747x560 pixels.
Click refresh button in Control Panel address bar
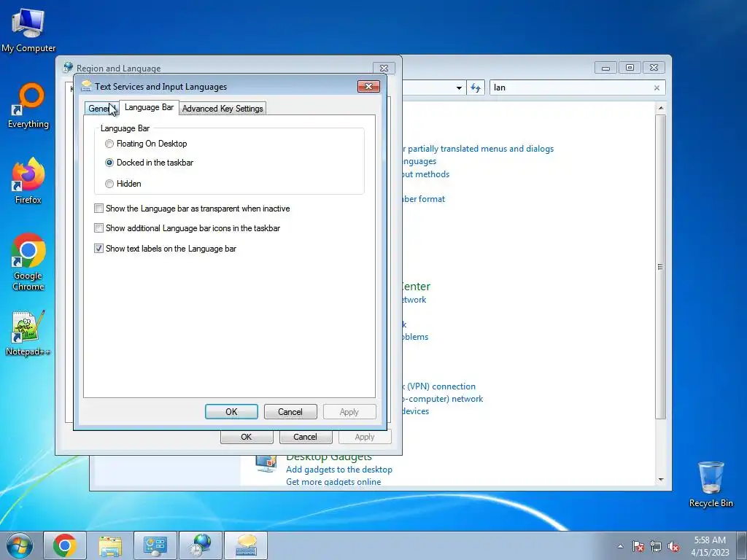476,87
